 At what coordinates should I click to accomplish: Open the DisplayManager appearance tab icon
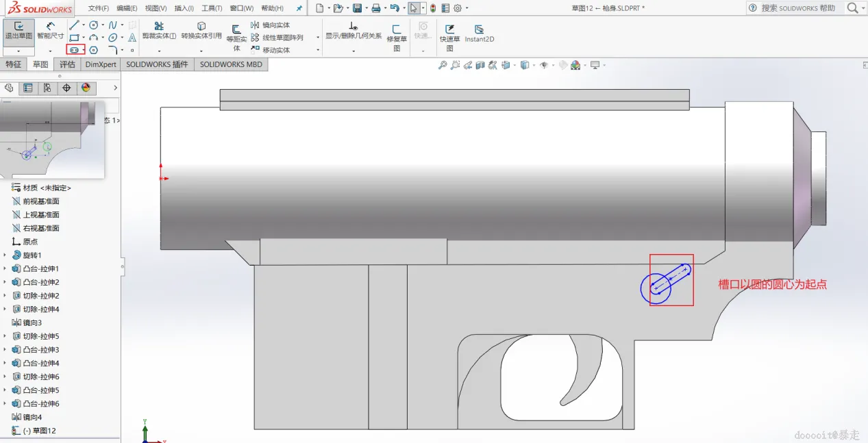(x=86, y=88)
